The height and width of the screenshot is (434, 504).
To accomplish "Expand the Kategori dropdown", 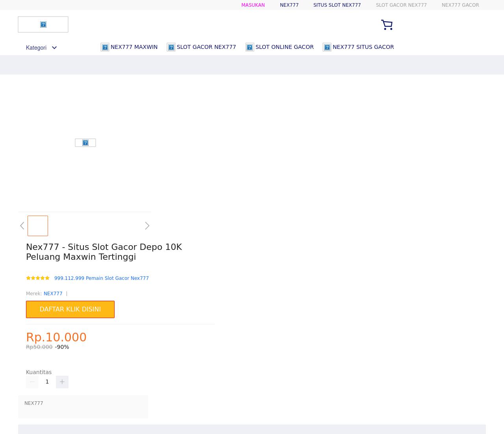I will pos(41,48).
